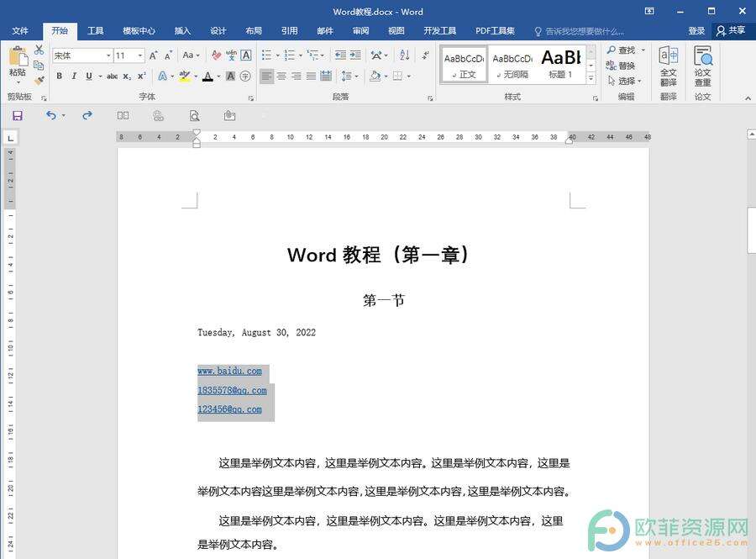Set align left paragraph alignment
Screen dimensions: 756x559
coord(266,76)
